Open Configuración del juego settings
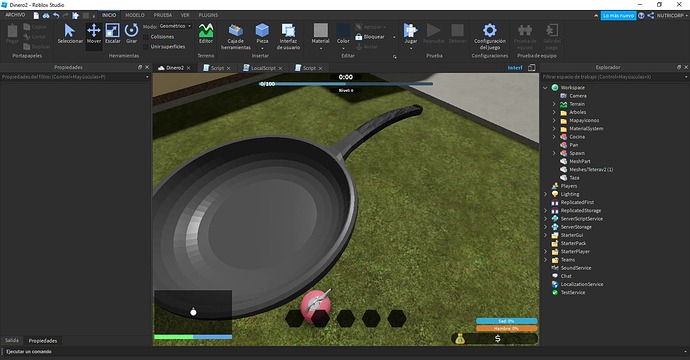The height and width of the screenshot is (360, 690). pyautogui.click(x=490, y=36)
